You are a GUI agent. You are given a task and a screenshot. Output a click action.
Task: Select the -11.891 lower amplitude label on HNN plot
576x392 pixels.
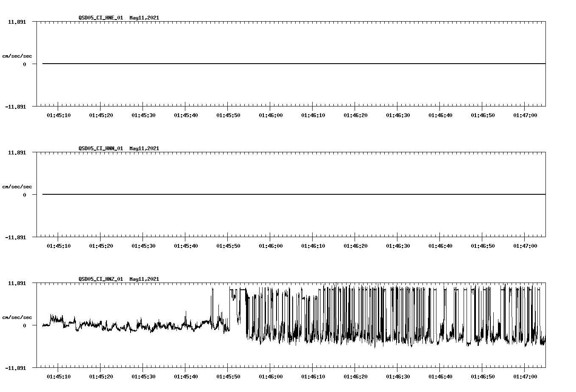click(17, 238)
